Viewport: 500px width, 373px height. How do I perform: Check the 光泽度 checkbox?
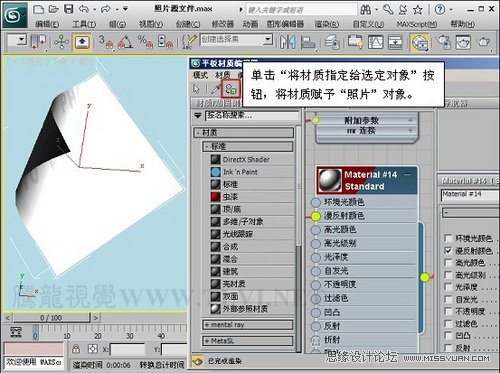pos(448,287)
